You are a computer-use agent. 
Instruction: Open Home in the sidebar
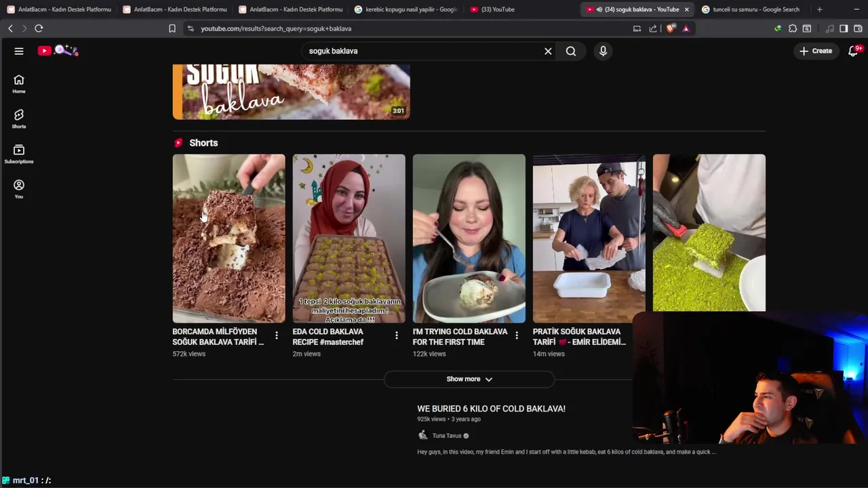click(x=19, y=84)
